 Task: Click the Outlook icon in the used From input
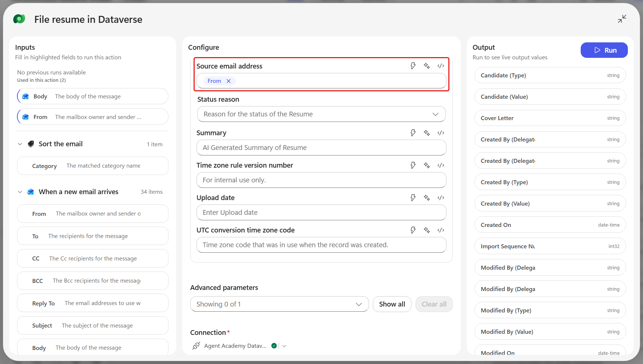25,117
